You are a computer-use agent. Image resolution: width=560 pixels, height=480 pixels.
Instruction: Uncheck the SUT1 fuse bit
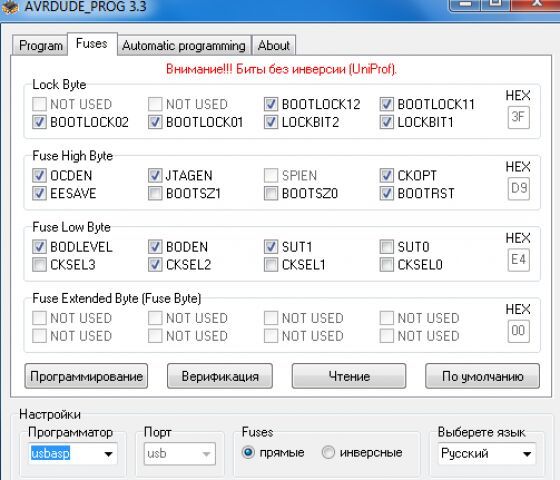(271, 247)
